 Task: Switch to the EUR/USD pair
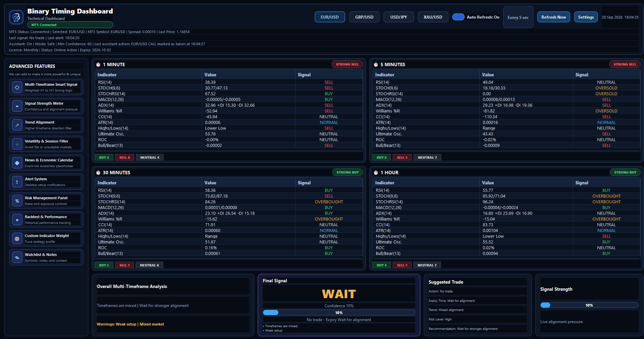pyautogui.click(x=330, y=17)
